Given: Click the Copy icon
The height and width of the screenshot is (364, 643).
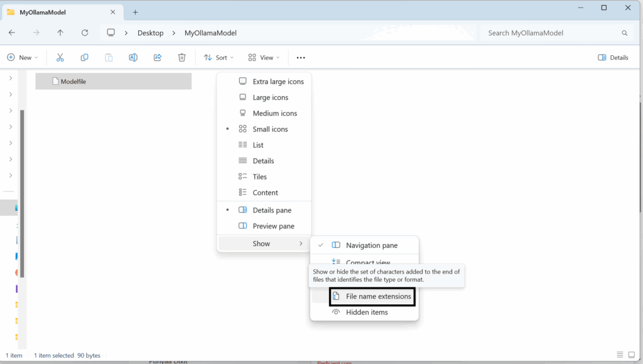Looking at the screenshot, I should pos(84,57).
